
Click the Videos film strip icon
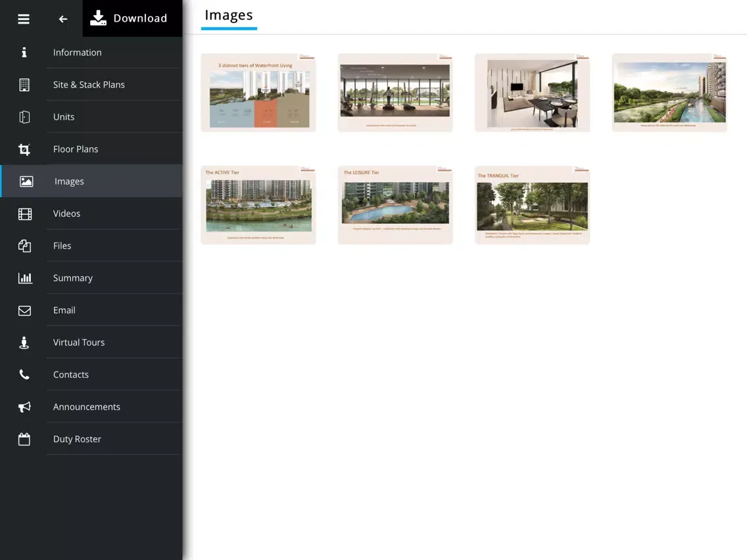tap(24, 214)
